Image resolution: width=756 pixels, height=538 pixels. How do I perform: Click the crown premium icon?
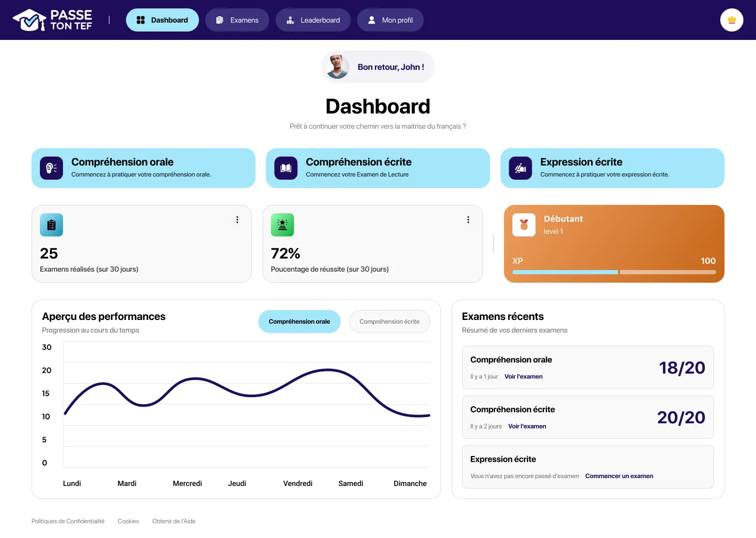click(x=731, y=20)
